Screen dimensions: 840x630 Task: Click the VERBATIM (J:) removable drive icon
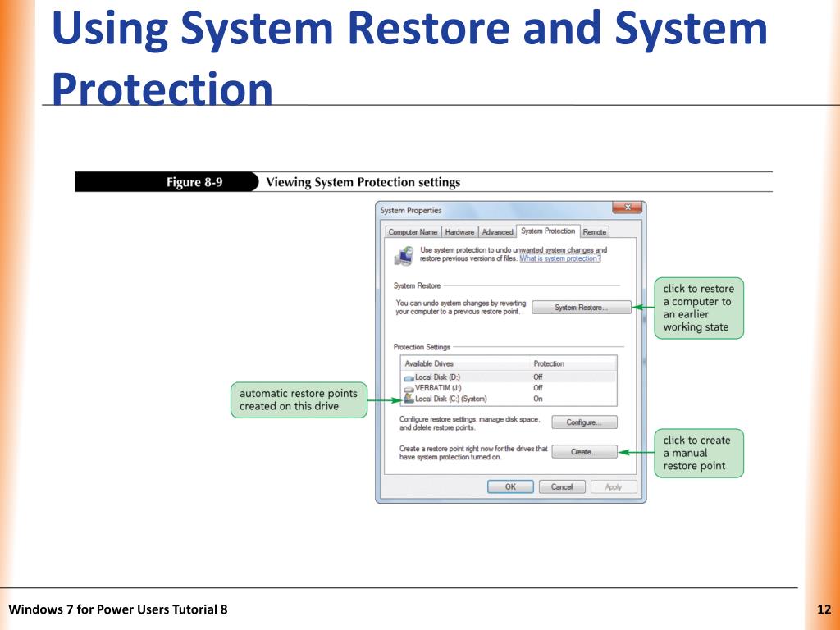(x=409, y=389)
